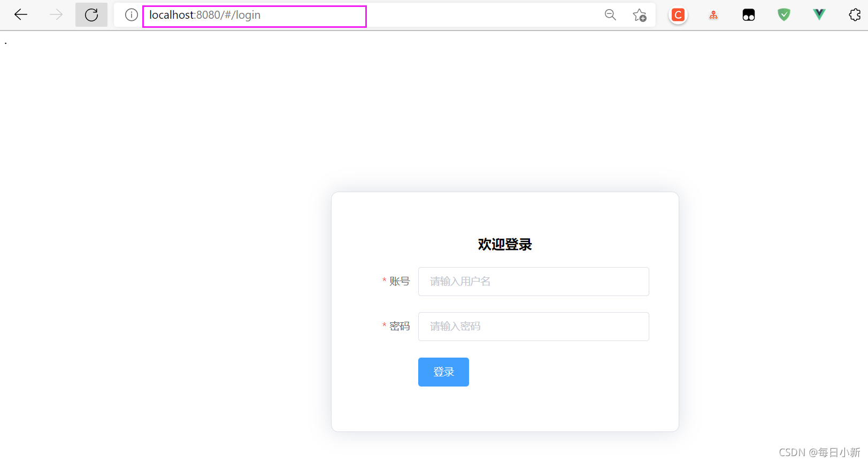Open the red sitemap extension icon
This screenshot has height=462, width=868.
point(713,16)
